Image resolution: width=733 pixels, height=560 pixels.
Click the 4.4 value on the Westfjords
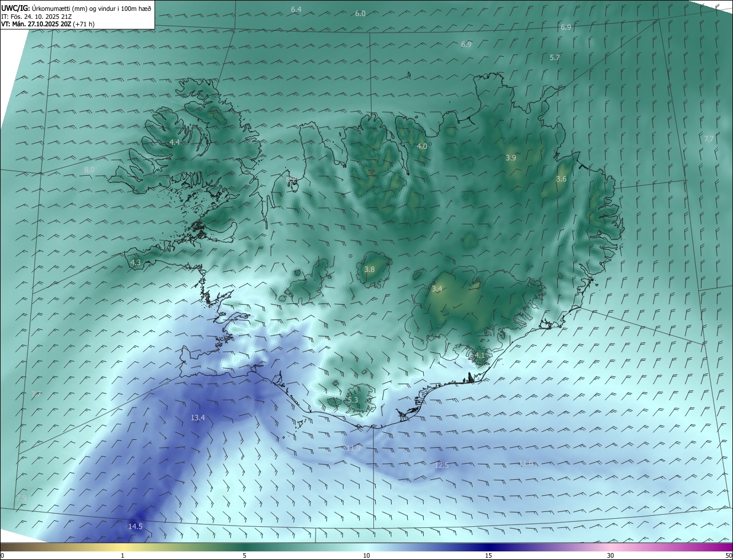pos(175,142)
